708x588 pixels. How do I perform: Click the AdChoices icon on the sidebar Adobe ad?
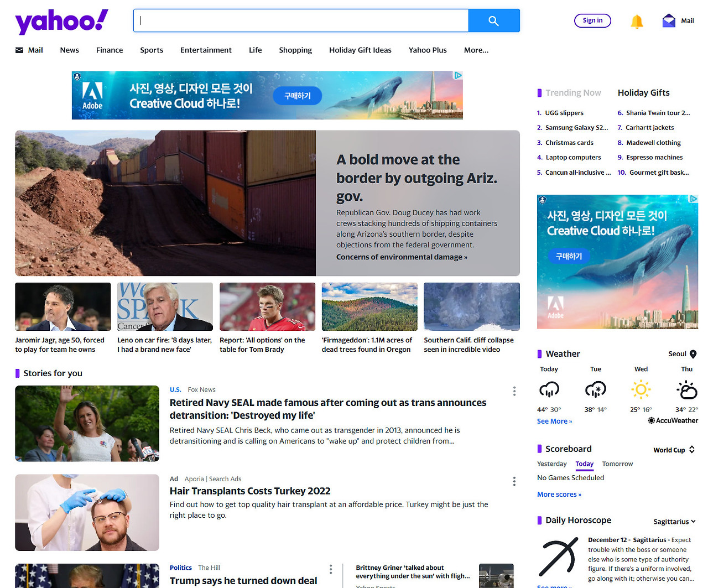tap(694, 199)
